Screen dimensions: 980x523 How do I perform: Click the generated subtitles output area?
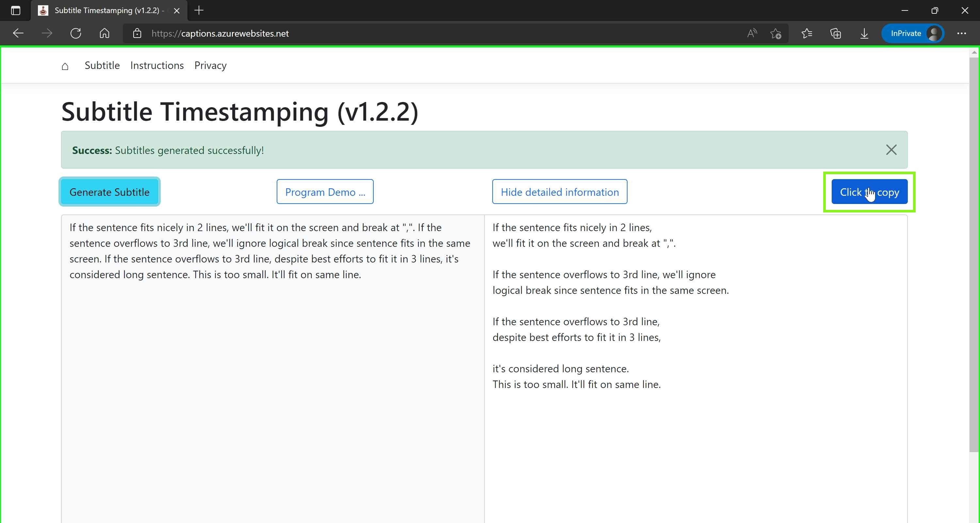coord(696,368)
